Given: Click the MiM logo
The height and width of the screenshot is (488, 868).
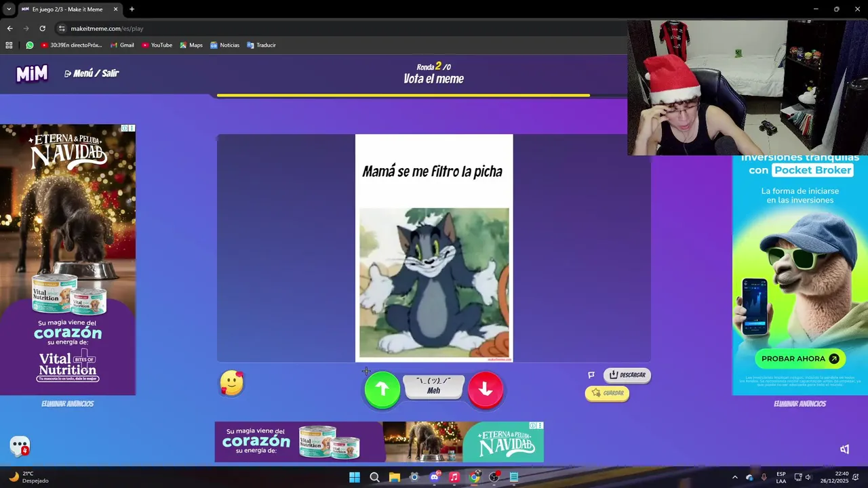Looking at the screenshot, I should pos(32,73).
